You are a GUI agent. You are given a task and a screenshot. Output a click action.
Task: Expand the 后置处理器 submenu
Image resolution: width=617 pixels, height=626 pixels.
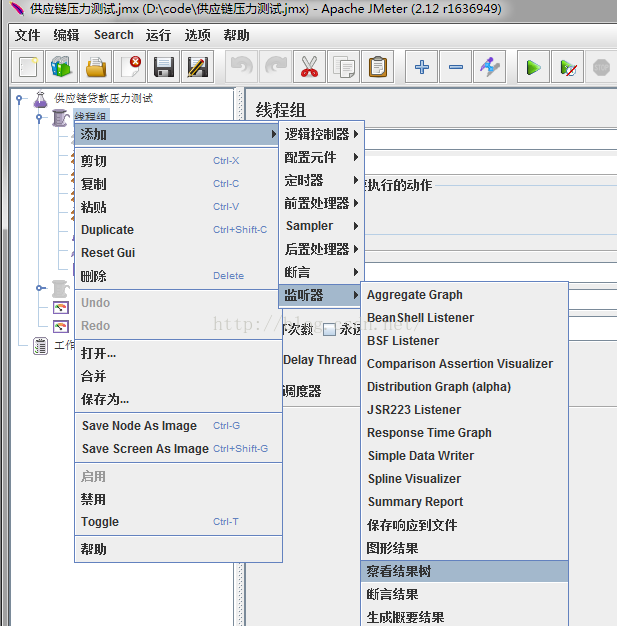(321, 249)
